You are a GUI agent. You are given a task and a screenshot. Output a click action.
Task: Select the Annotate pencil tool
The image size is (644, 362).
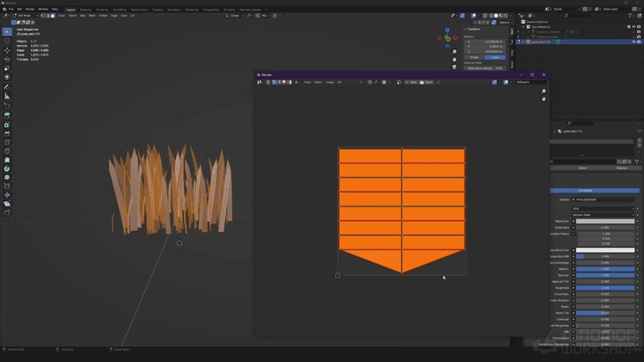7,86
